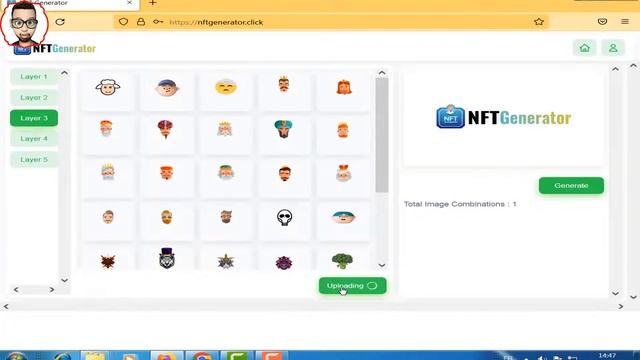
Task: Select the purple flower face thumbnail
Action: (284, 262)
